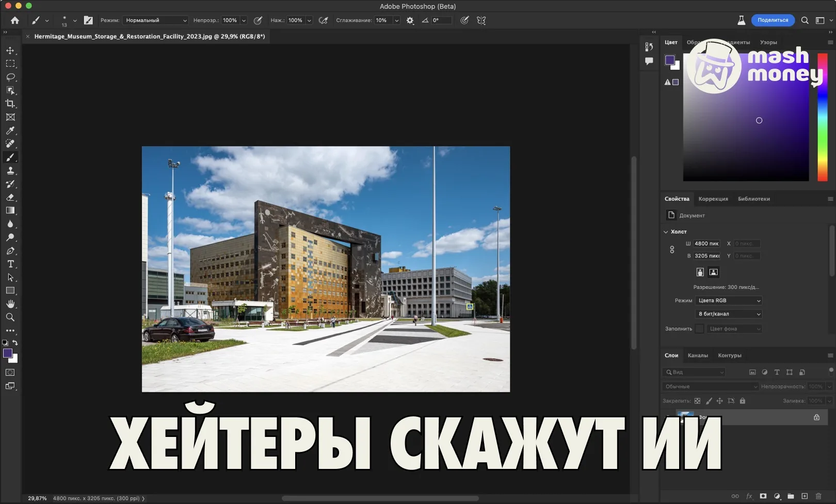Viewport: 836px width, 504px height.
Task: Click foreground color swatch in toolbar
Action: coord(8,353)
